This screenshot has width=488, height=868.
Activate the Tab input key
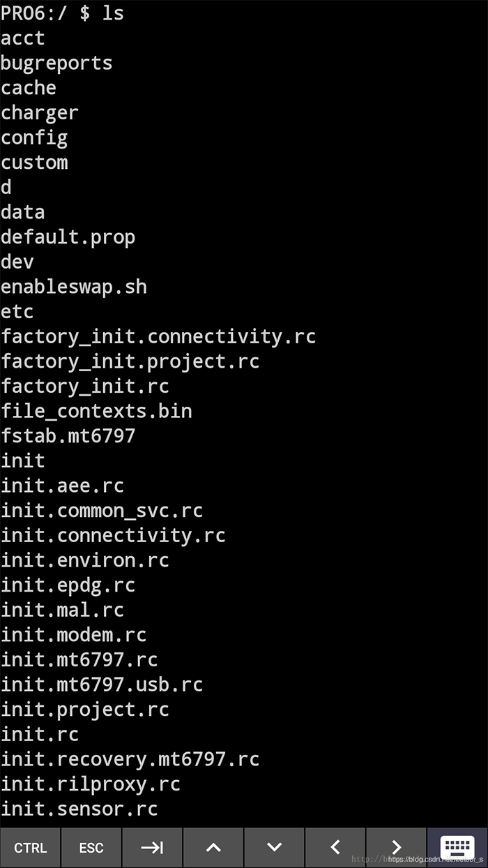tap(152, 847)
